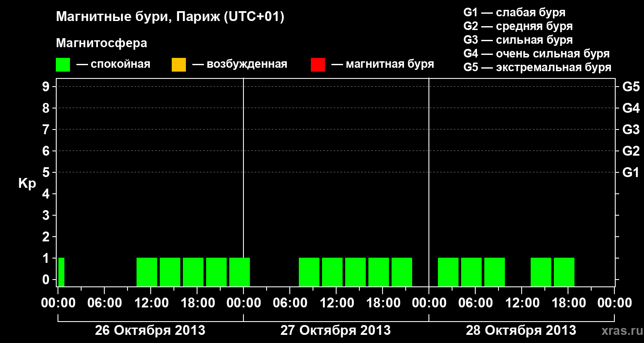The height and width of the screenshot is (343, 644).
Task: Click the '28 Октября 2013' date label
Action: pyautogui.click(x=521, y=331)
